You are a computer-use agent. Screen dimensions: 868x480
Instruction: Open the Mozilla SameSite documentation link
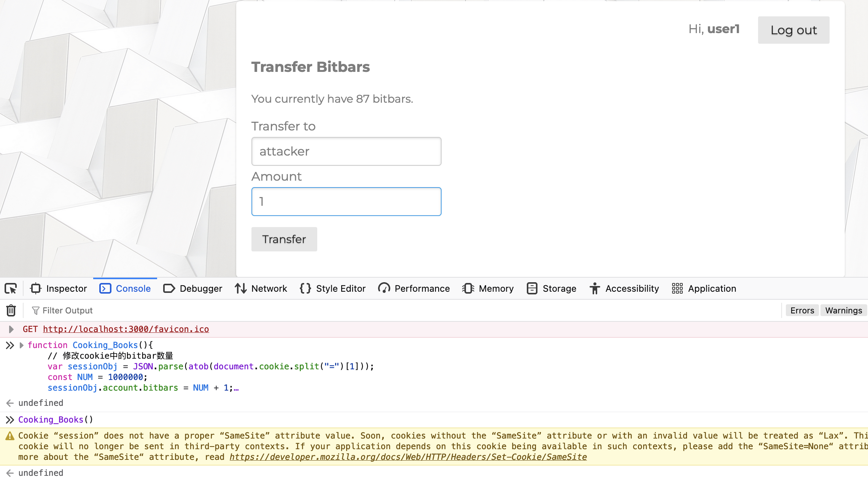[408, 457]
